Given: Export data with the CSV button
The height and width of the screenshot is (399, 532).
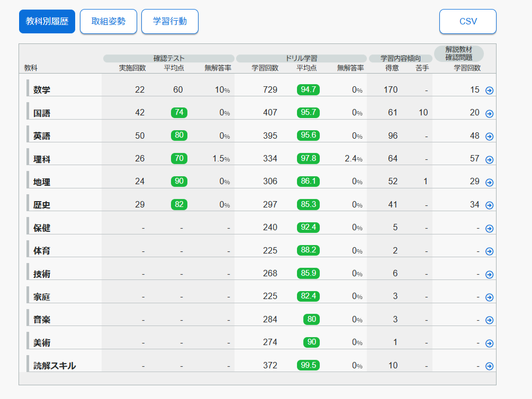Looking at the screenshot, I should [x=467, y=22].
